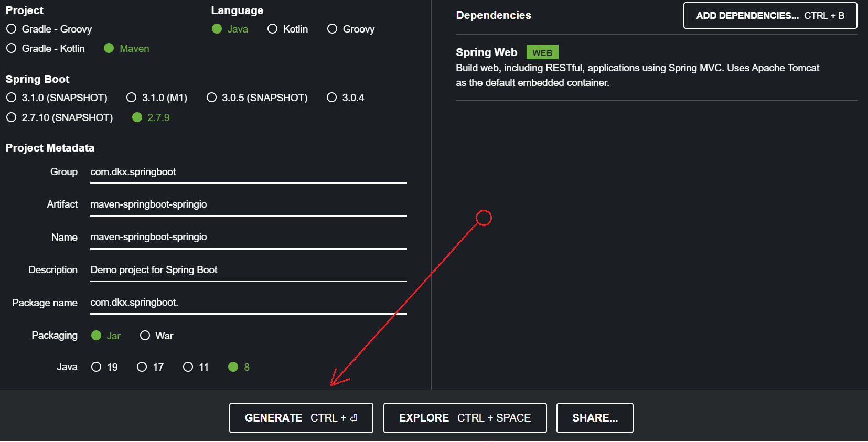The image size is (868, 442).
Task: Choose Maven as project type
Action: coord(126,48)
